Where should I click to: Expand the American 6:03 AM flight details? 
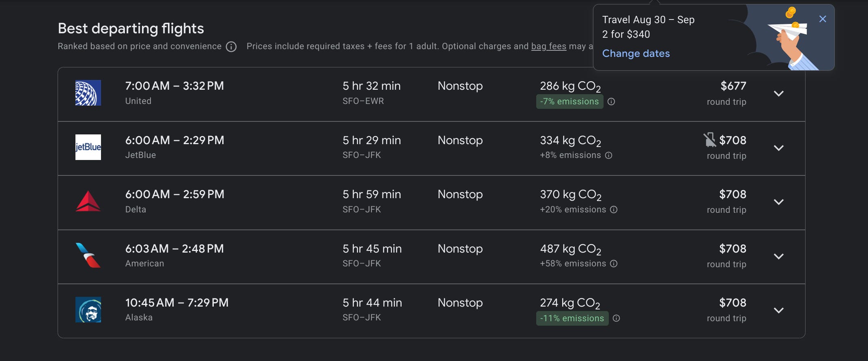(778, 256)
